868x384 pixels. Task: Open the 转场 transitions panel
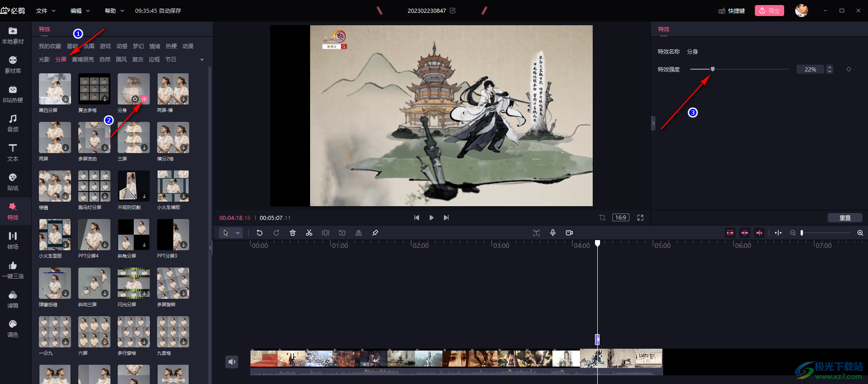point(13,241)
